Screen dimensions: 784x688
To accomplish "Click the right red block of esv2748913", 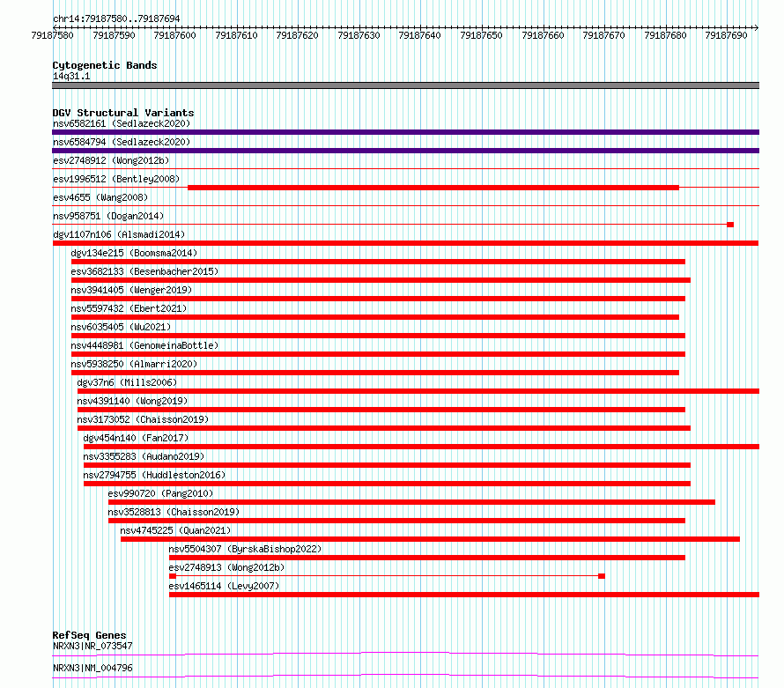I will (602, 576).
